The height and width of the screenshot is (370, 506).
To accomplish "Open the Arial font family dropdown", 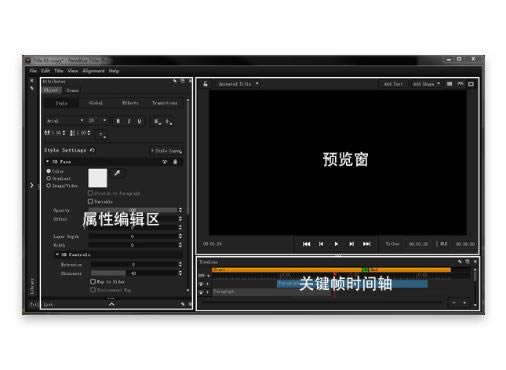I will click(x=65, y=121).
